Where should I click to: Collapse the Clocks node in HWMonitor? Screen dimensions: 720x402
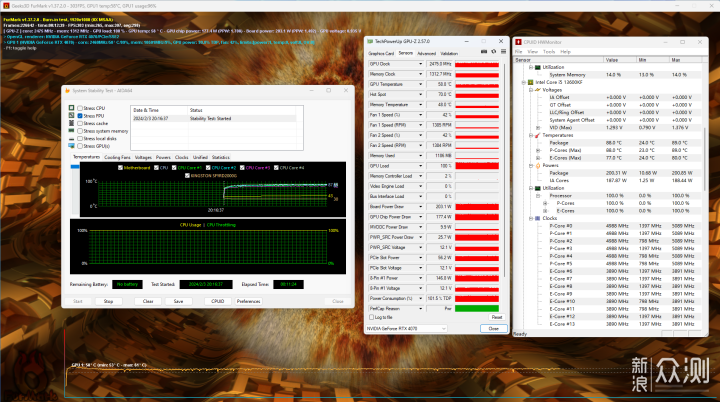pyautogui.click(x=531, y=218)
